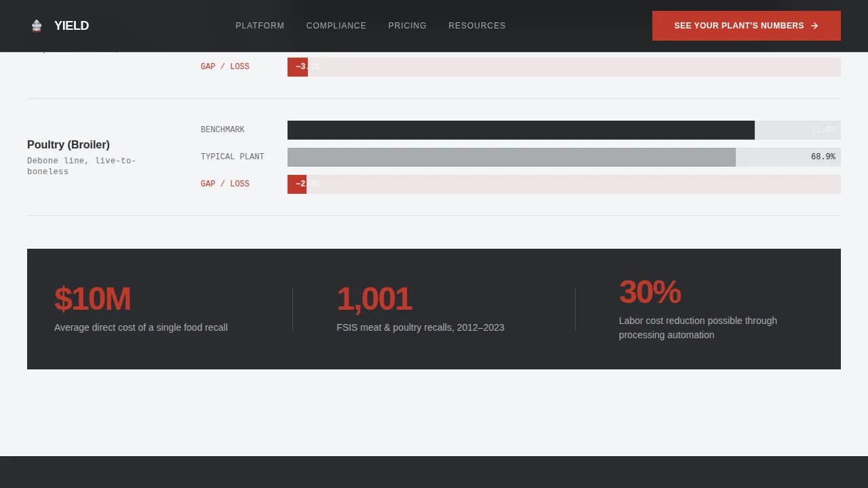Click the Debone line description text
The height and width of the screenshot is (488, 868).
pyautogui.click(x=81, y=166)
